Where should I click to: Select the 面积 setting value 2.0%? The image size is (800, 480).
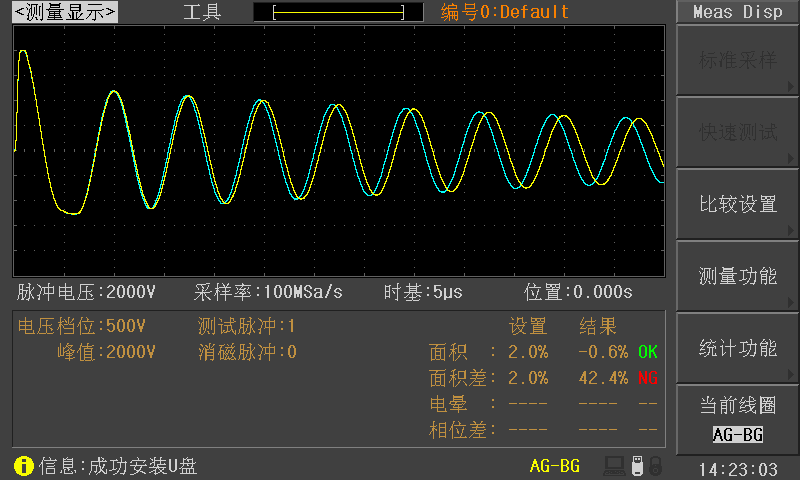click(528, 352)
